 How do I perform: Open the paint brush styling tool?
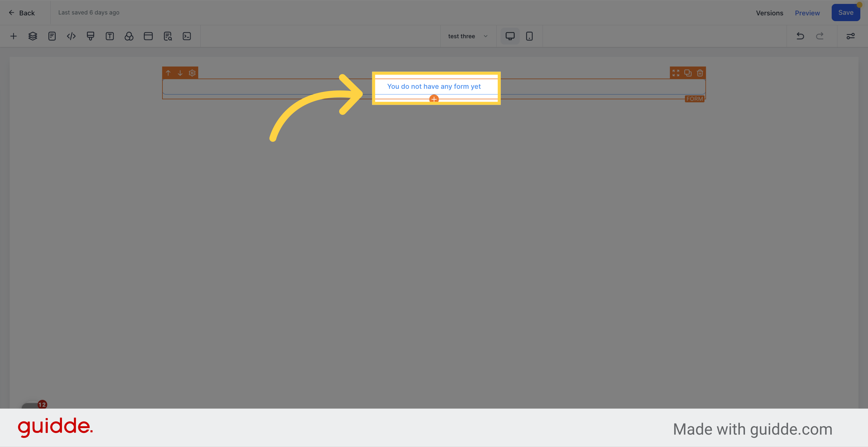pyautogui.click(x=90, y=36)
